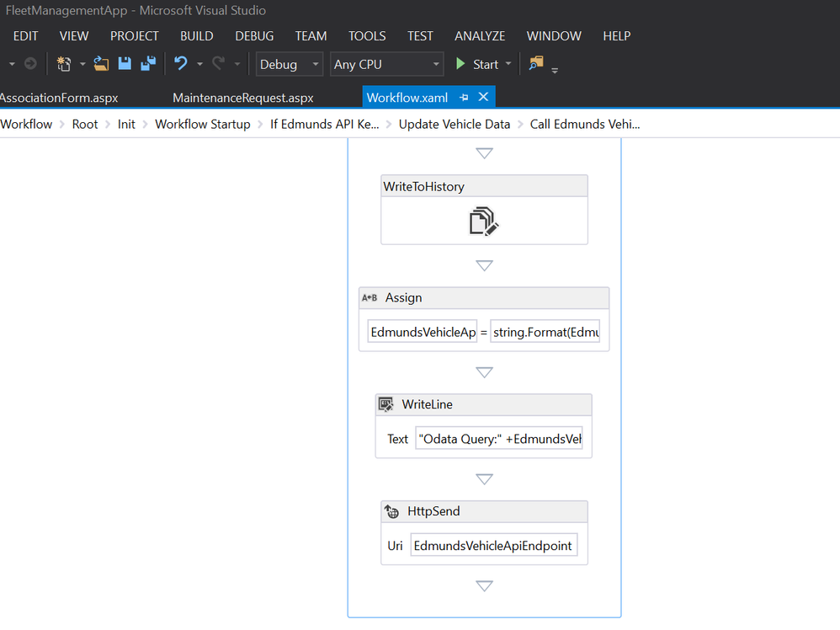Click the Find in Files toolbar icon
Image resolution: width=840 pixels, height=630 pixels.
(x=535, y=63)
